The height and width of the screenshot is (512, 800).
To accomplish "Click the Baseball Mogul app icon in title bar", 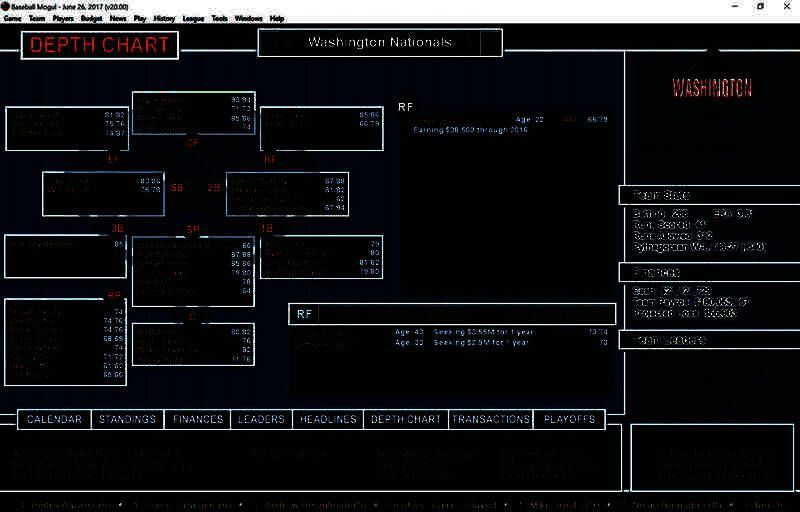I will tap(7, 6).
